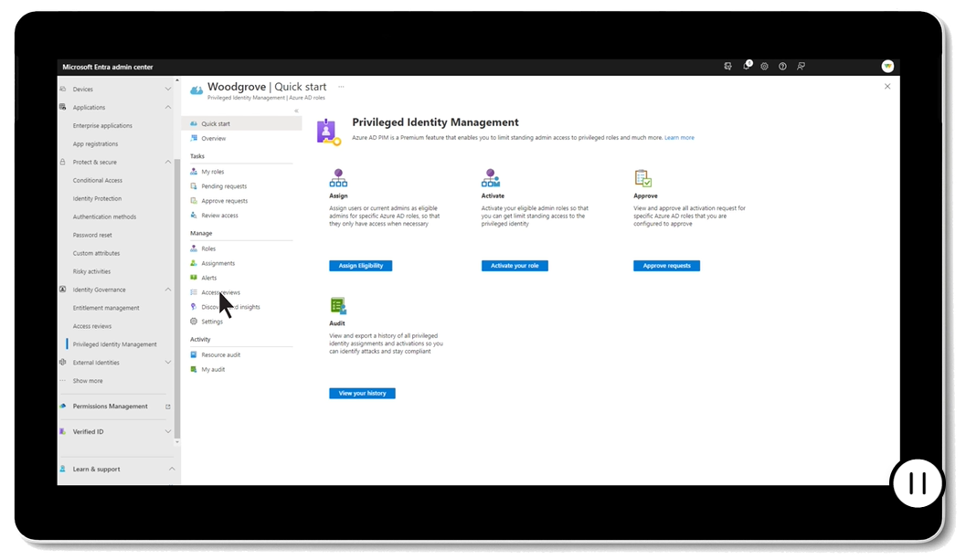The width and height of the screenshot is (966, 560).
Task: Click the Audit report icon
Action: click(338, 306)
